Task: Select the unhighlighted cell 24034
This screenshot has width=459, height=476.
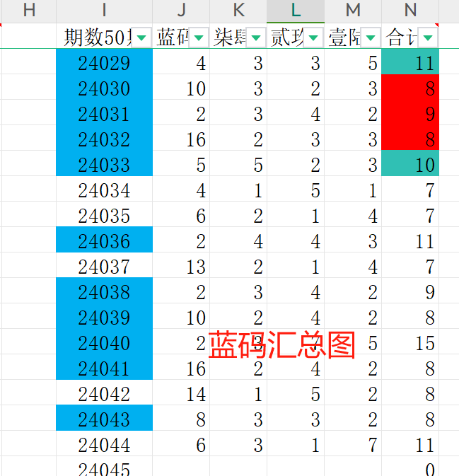Action: tap(104, 189)
